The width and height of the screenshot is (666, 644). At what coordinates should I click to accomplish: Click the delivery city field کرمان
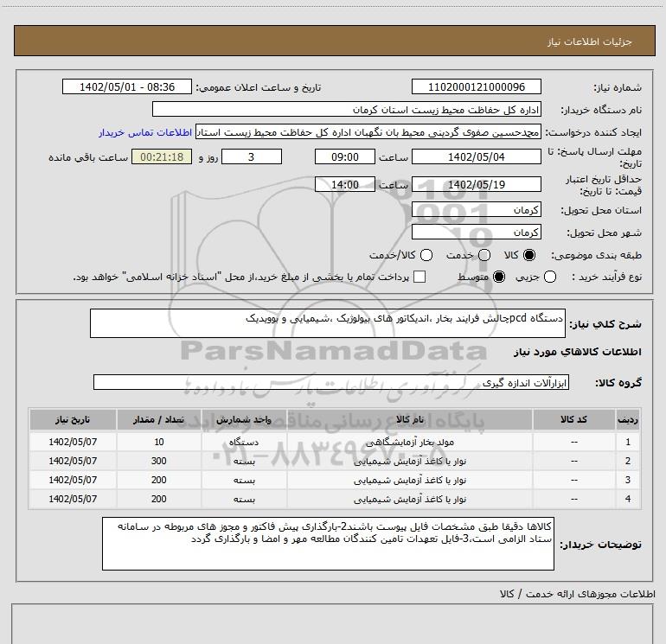[476, 232]
